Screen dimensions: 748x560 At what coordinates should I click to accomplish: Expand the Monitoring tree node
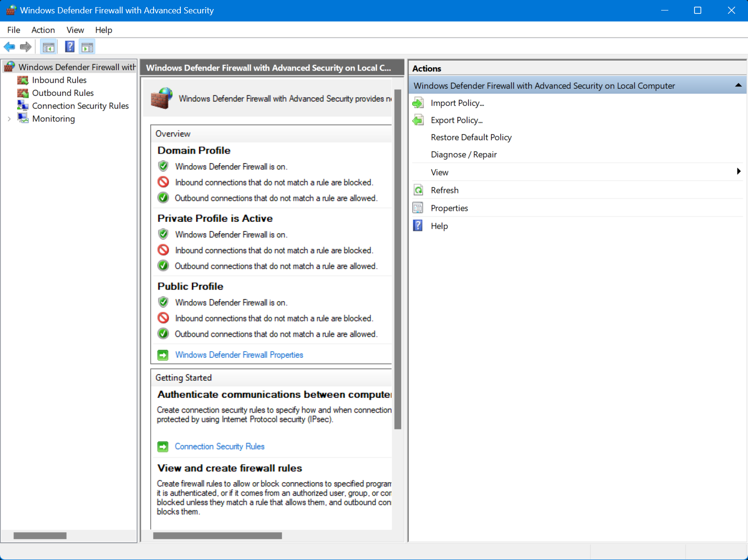[x=9, y=119]
